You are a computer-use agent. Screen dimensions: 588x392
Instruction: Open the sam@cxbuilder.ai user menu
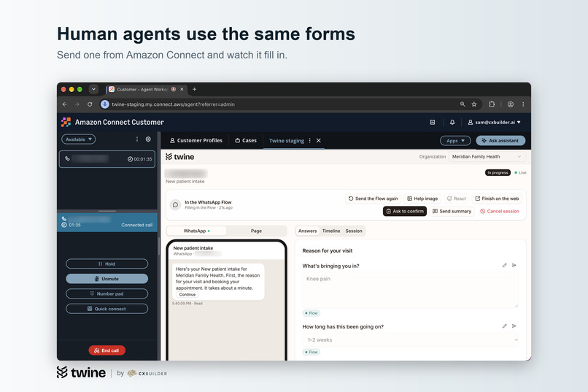point(494,123)
